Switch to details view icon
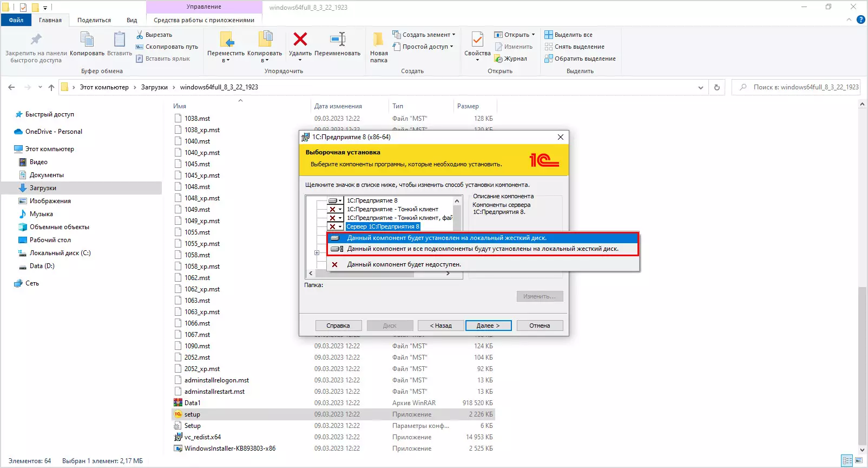 (x=847, y=461)
